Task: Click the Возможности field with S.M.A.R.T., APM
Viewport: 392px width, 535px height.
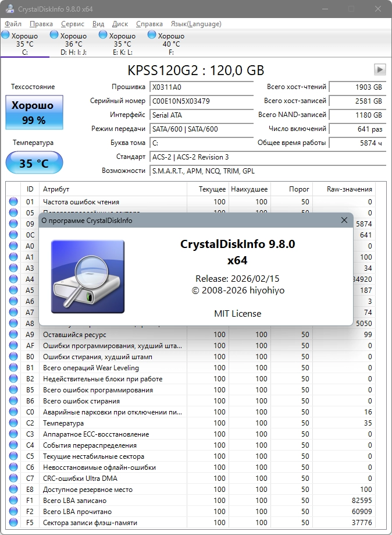Action: click(x=268, y=171)
